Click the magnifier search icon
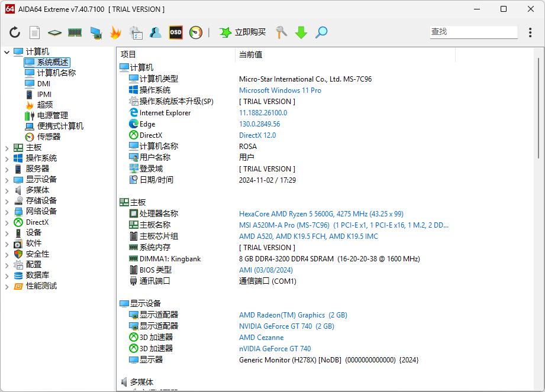The image size is (545, 392). (321, 33)
